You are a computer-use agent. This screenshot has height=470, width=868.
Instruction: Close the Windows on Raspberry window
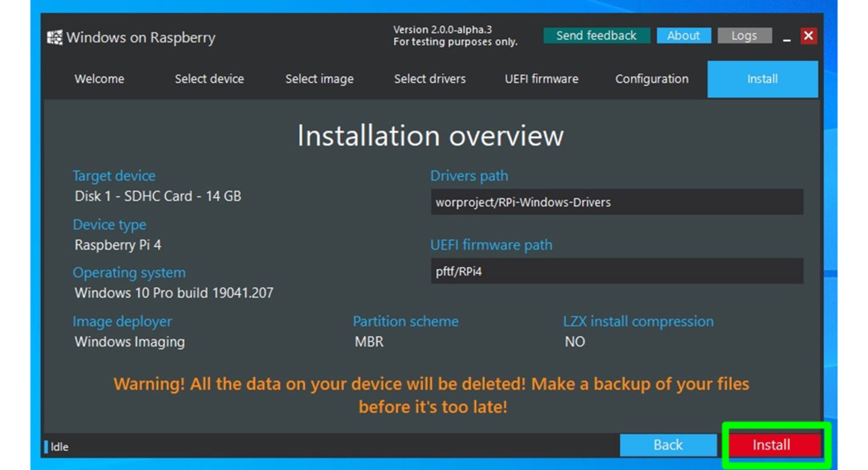808,36
